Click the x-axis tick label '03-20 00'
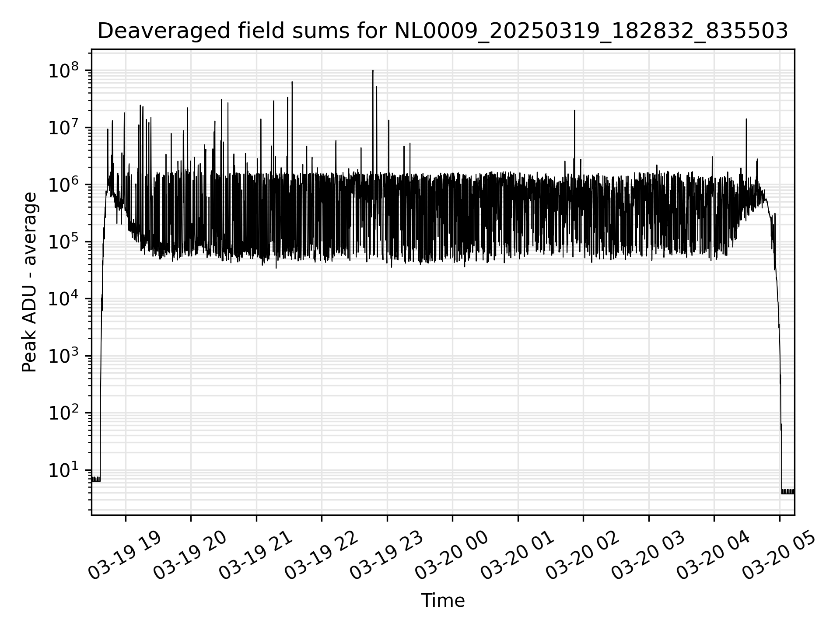The width and height of the screenshot is (840, 630). click(452, 556)
